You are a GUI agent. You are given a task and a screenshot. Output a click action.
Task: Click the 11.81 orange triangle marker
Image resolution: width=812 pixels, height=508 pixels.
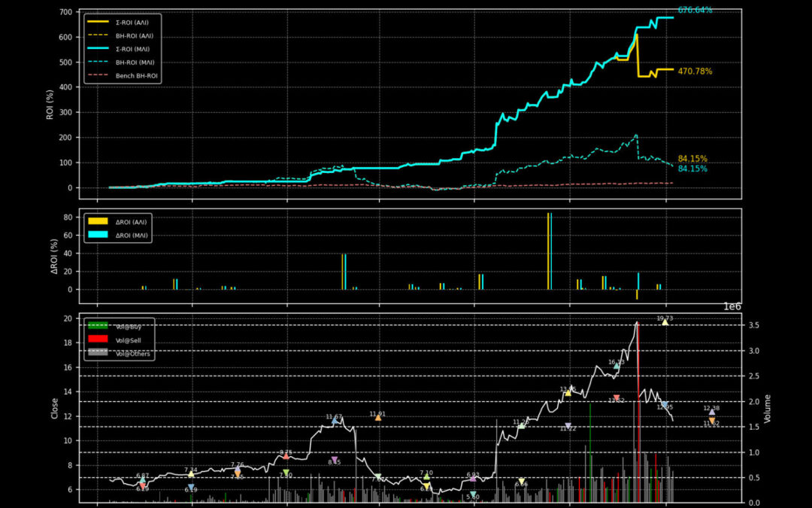[x=377, y=417]
